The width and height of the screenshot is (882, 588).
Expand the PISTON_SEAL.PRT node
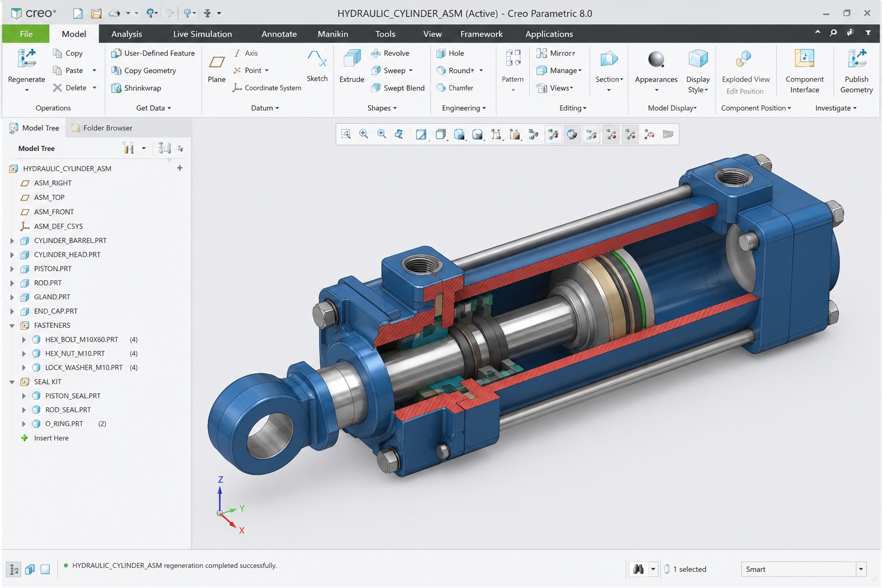tap(24, 396)
